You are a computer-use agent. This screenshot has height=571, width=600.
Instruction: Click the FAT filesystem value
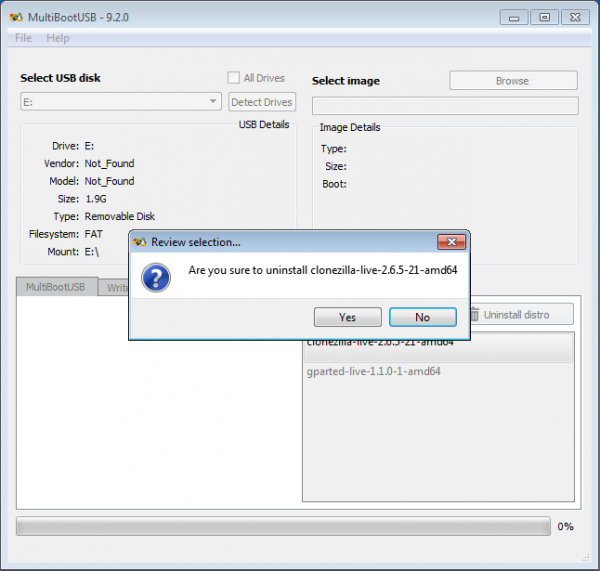(93, 234)
